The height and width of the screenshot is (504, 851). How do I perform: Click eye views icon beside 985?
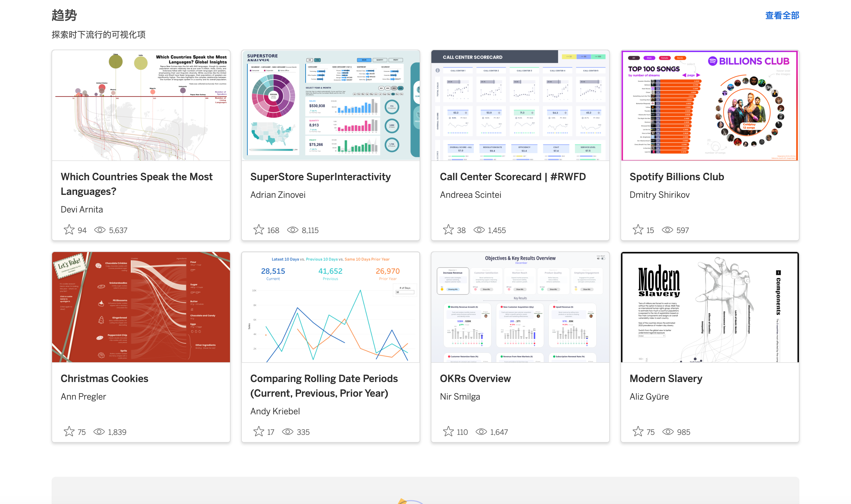pos(668,432)
